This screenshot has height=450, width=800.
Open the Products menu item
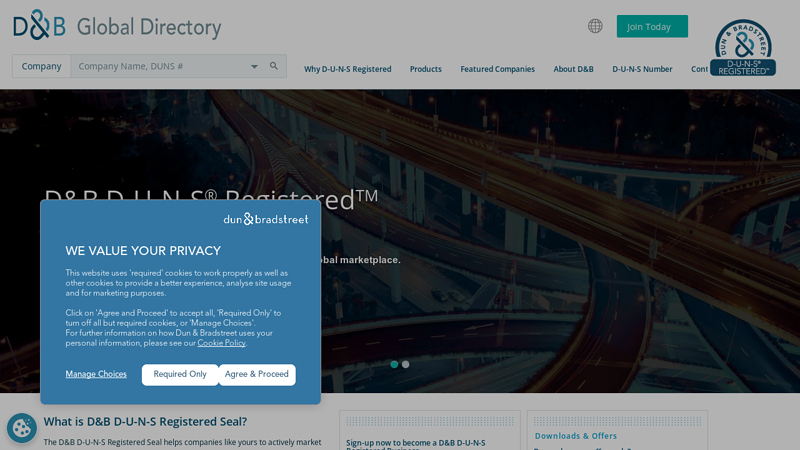pyautogui.click(x=426, y=69)
